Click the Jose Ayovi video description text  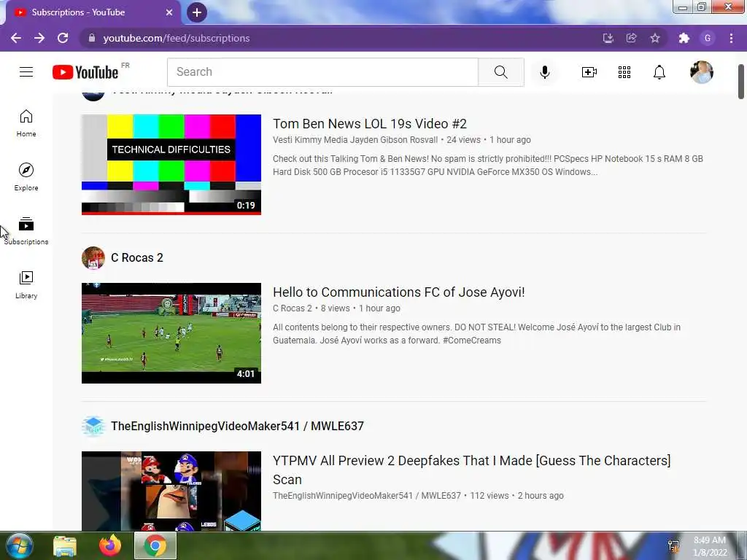click(476, 334)
